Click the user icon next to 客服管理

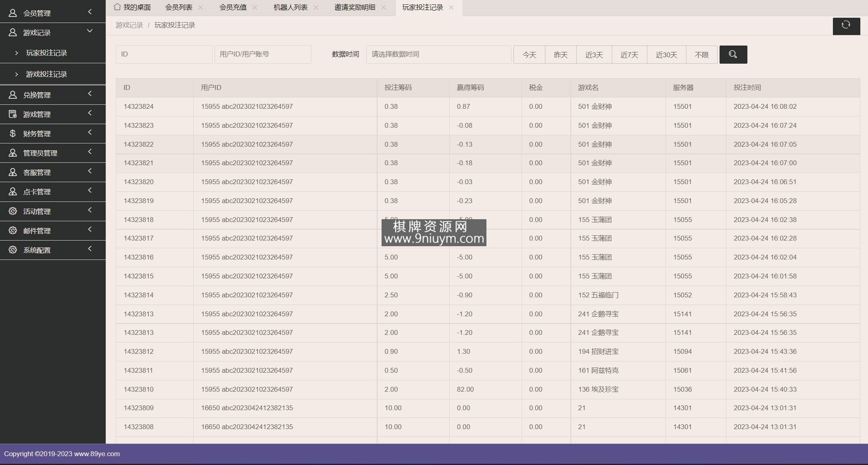click(13, 172)
